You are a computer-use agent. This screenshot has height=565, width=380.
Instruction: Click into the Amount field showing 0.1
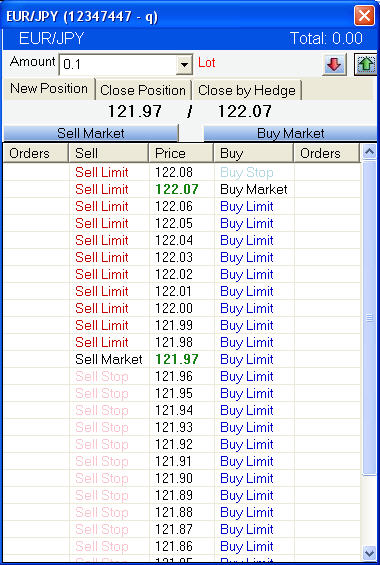coord(118,65)
